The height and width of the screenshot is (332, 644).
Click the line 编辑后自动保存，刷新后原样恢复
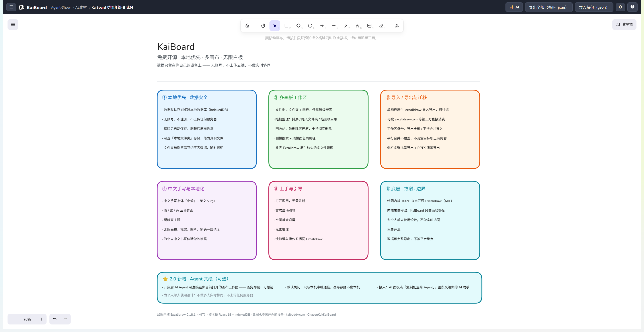[187, 129]
